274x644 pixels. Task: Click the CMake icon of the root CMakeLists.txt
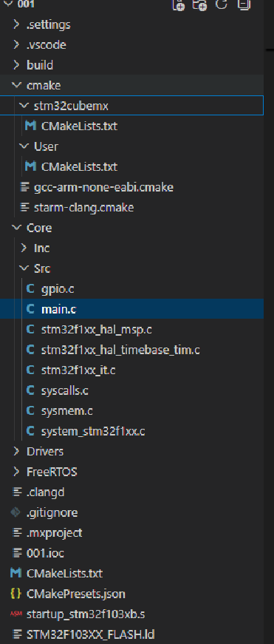point(16,573)
